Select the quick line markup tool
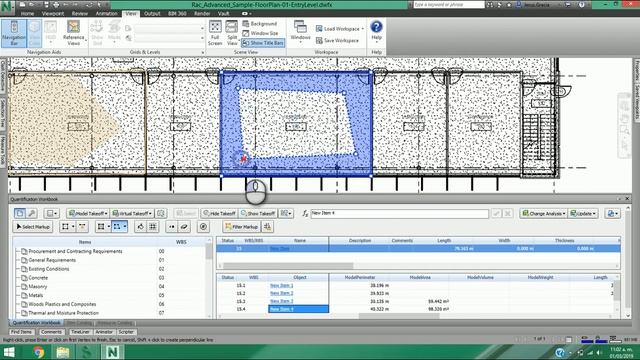Screen dimensions: 640x360 coord(82,227)
